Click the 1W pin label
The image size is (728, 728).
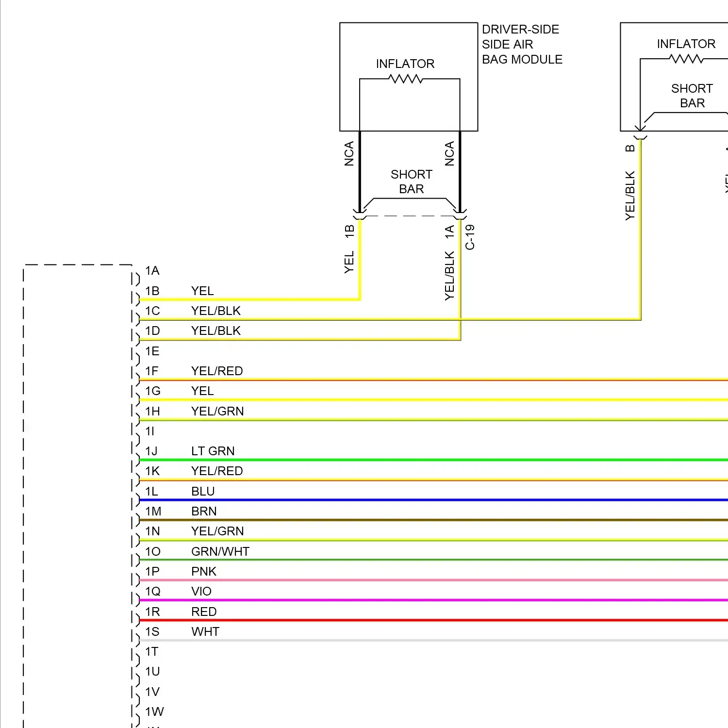coord(154,711)
